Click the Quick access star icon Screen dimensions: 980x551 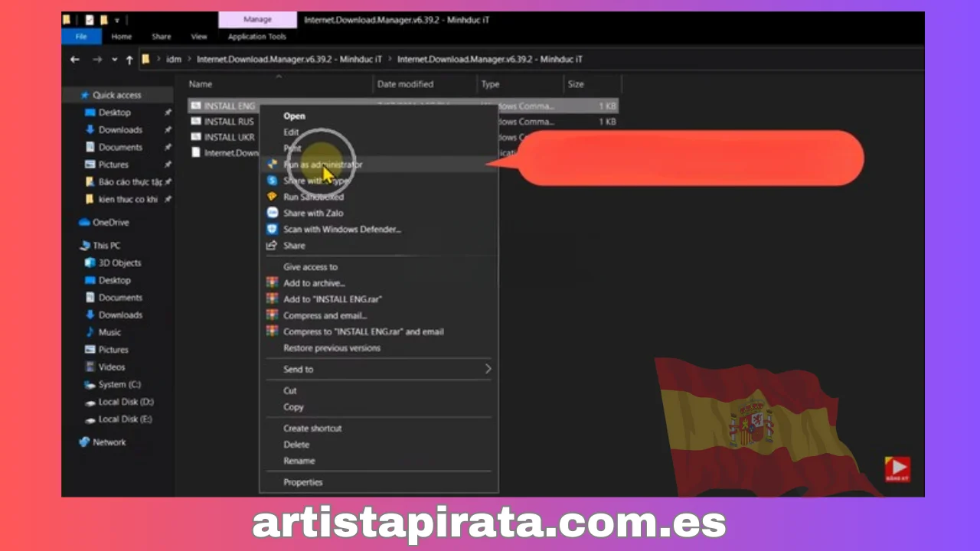[84, 95]
